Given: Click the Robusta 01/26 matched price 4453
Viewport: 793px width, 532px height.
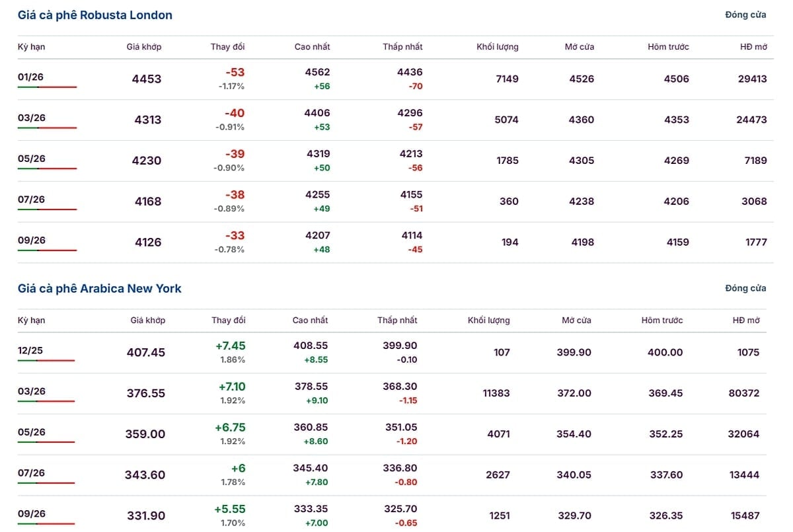Looking at the screenshot, I should pos(147,79).
